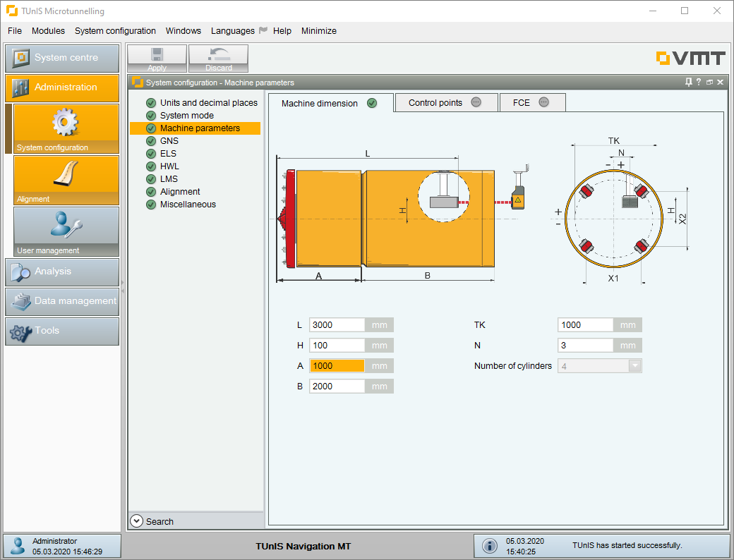This screenshot has width=734, height=560.
Task: Select GNS in the configuration list
Action: coord(169,141)
